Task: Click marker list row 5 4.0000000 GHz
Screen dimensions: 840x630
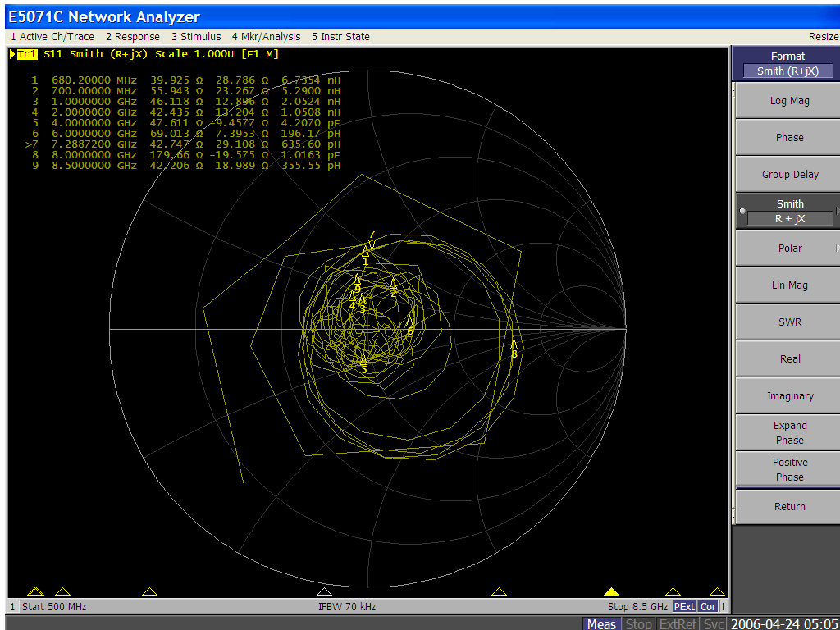Action: click(186, 123)
